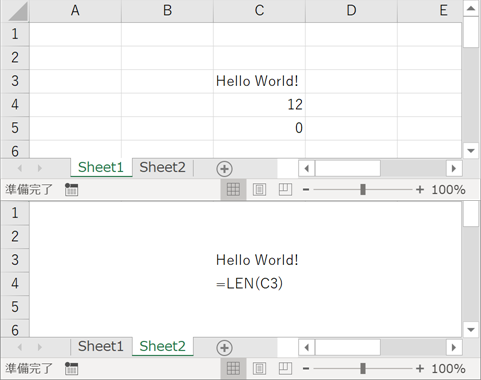Select cell containing 12

pos(259,105)
